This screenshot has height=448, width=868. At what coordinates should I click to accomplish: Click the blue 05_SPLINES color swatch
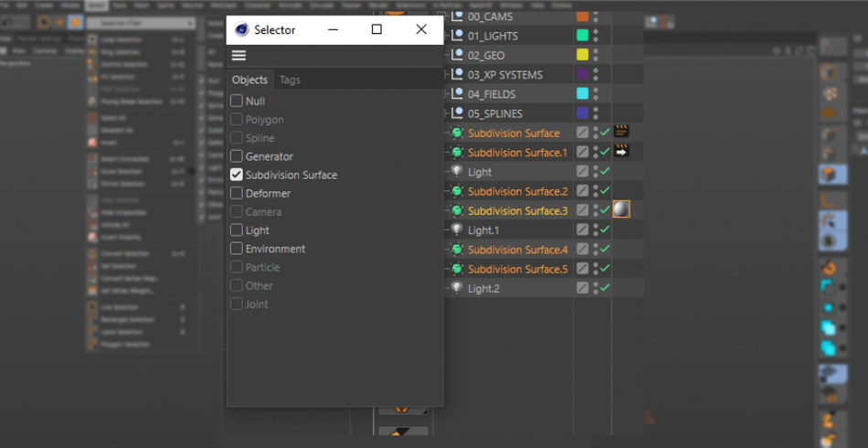tap(582, 113)
